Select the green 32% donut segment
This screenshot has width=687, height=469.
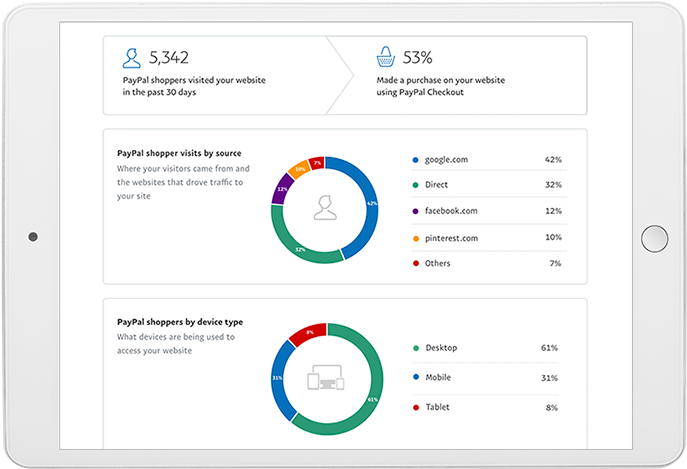tap(301, 250)
